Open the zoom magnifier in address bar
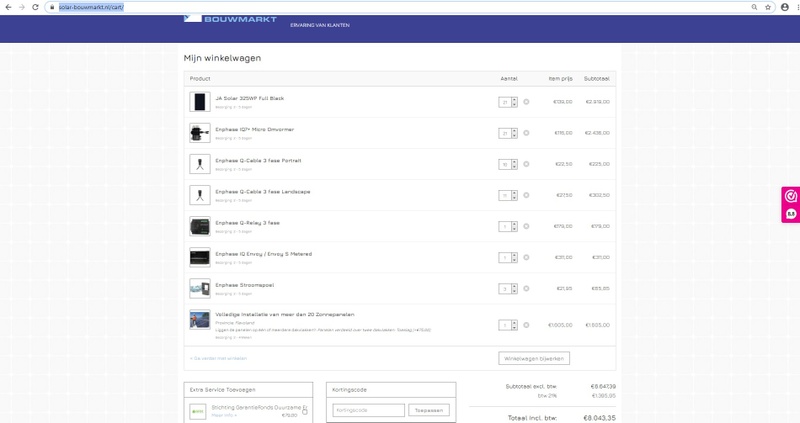Viewport: 800px width, 423px height. pyautogui.click(x=754, y=7)
